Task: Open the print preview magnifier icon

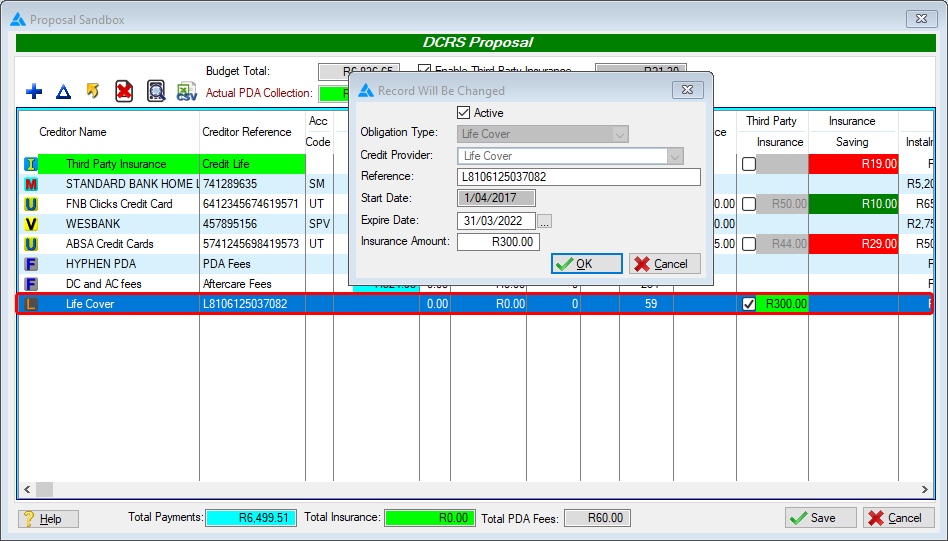Action: click(x=156, y=92)
